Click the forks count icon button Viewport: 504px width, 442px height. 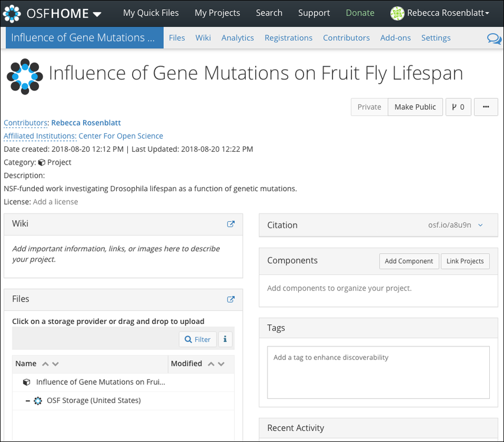(x=458, y=107)
